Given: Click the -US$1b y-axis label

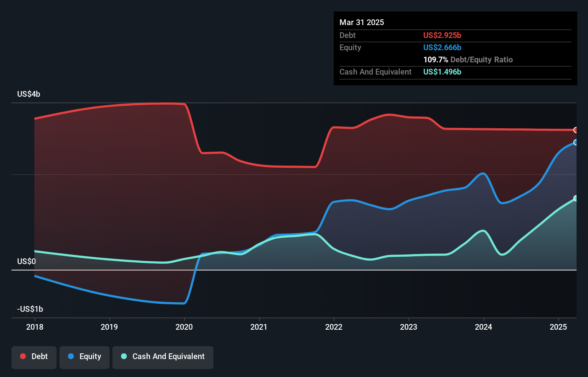Looking at the screenshot, I should (x=30, y=309).
